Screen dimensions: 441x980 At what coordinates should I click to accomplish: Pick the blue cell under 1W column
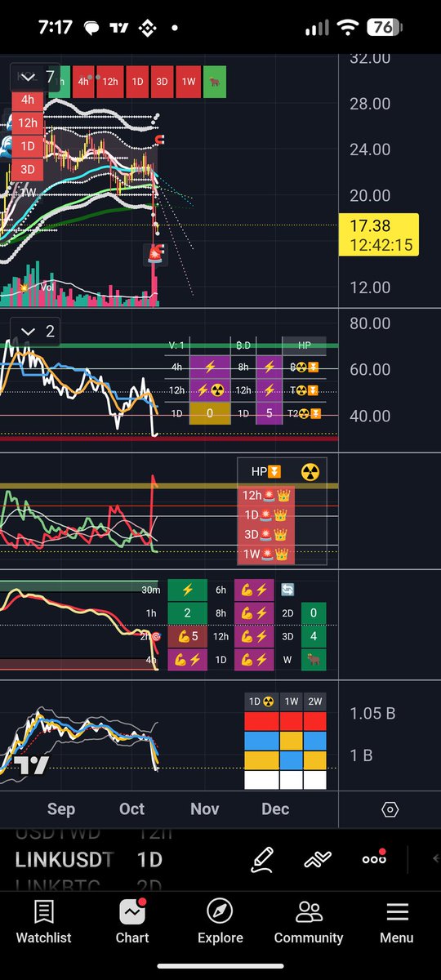(291, 760)
